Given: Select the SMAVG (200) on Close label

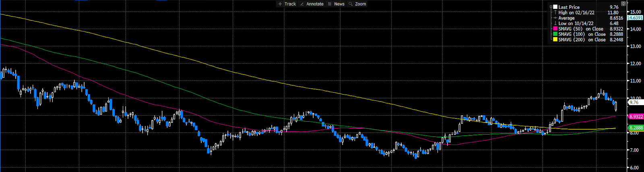Looking at the screenshot, I should click(x=582, y=40).
